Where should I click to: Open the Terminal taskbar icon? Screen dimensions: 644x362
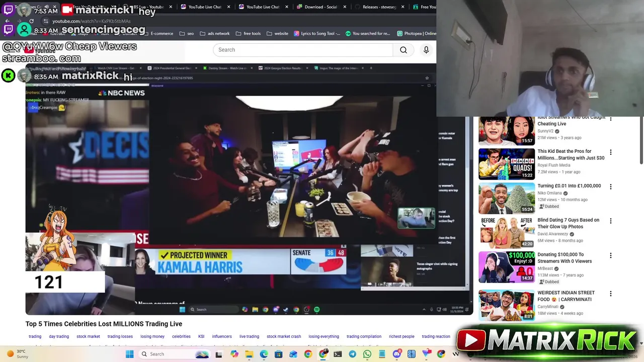tap(338, 354)
